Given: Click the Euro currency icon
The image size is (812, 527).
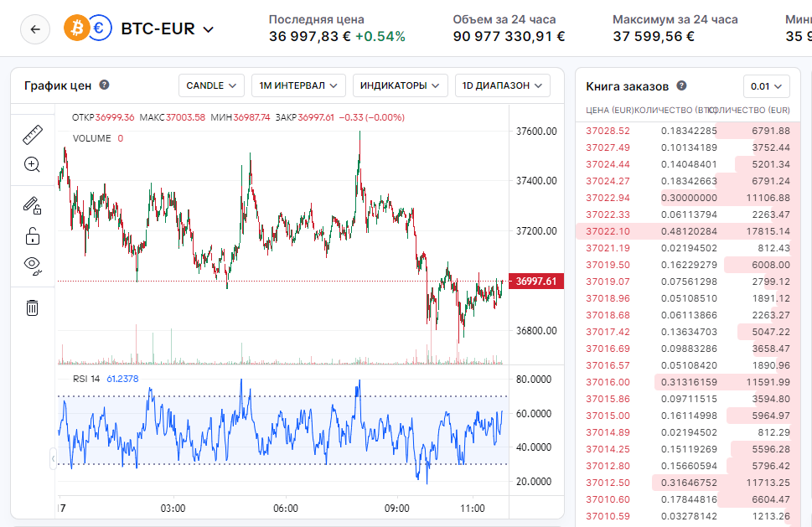Looking at the screenshot, I should tap(100, 28).
